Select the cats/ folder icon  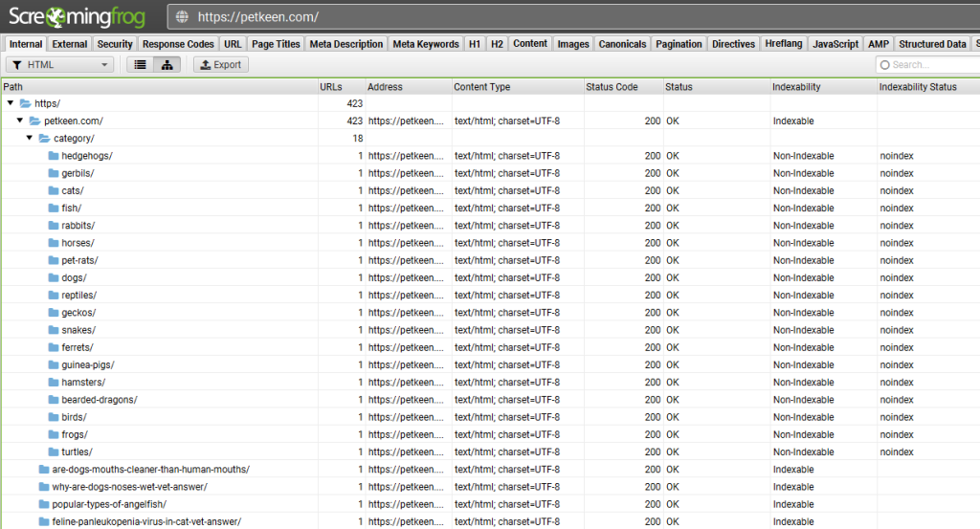point(54,190)
